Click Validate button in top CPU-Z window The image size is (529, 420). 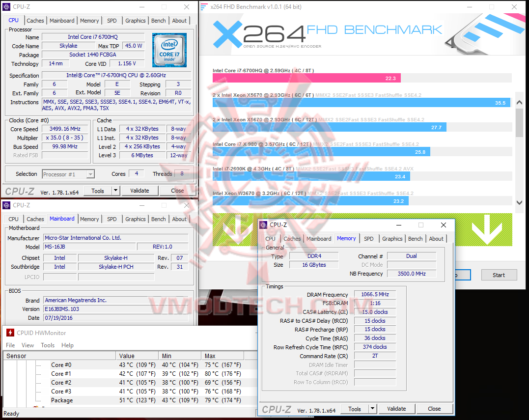139,191
